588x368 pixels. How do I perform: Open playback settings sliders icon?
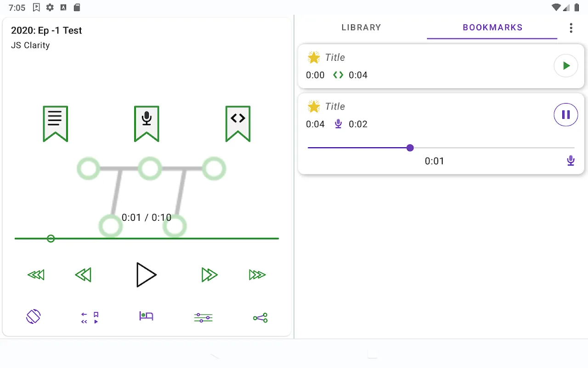coord(203,317)
